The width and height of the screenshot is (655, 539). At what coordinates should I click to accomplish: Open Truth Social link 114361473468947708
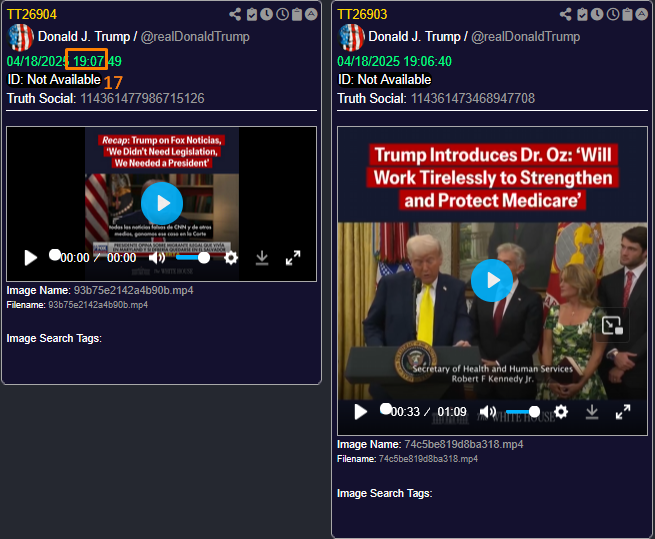point(473,99)
